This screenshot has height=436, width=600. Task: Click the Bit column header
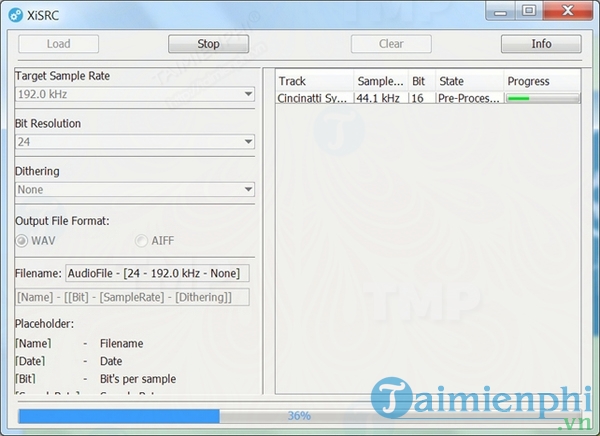click(421, 81)
